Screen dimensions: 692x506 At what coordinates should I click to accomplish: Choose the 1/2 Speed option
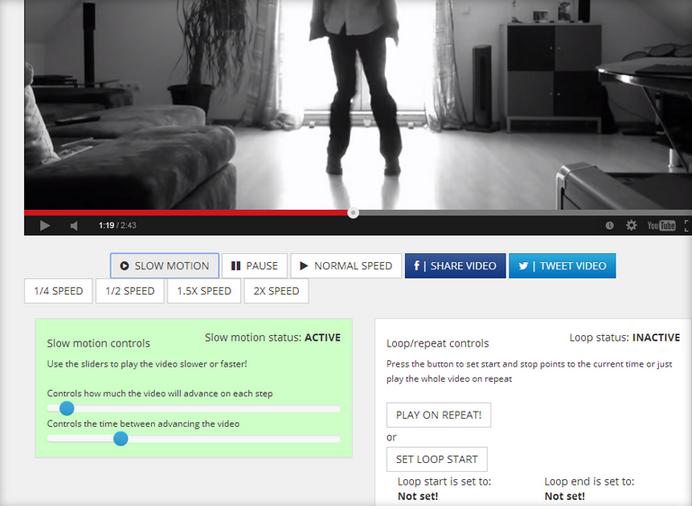(130, 291)
